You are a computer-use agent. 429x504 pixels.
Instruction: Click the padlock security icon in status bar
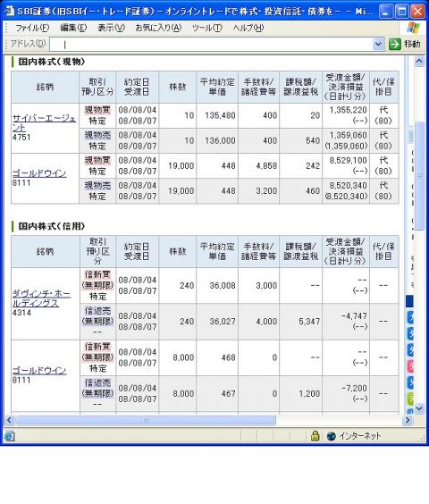pos(315,436)
